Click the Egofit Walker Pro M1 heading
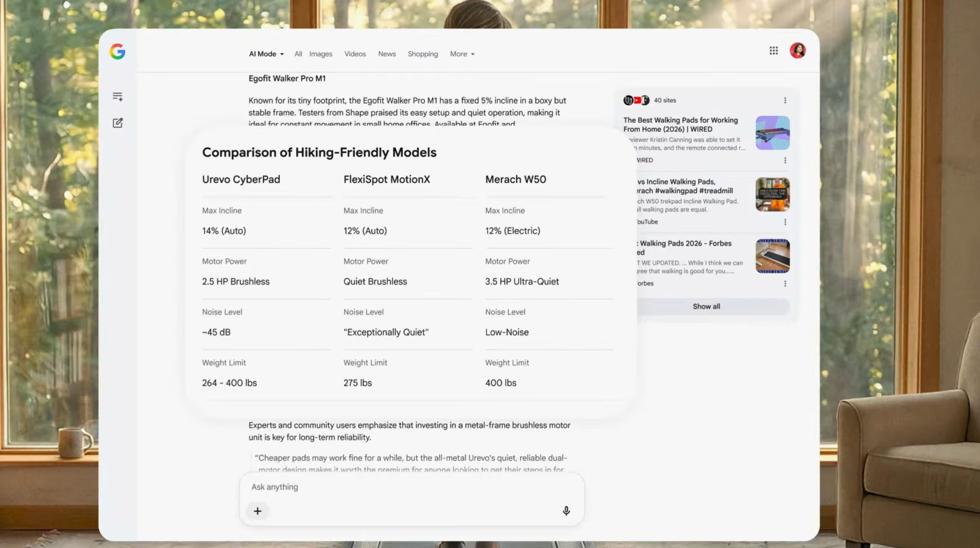 (287, 78)
